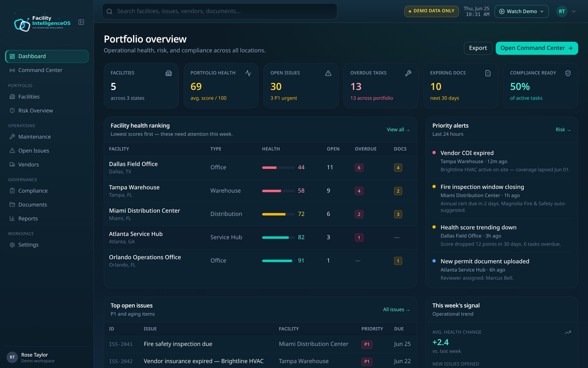Click the Reports chart icon

coord(12,218)
